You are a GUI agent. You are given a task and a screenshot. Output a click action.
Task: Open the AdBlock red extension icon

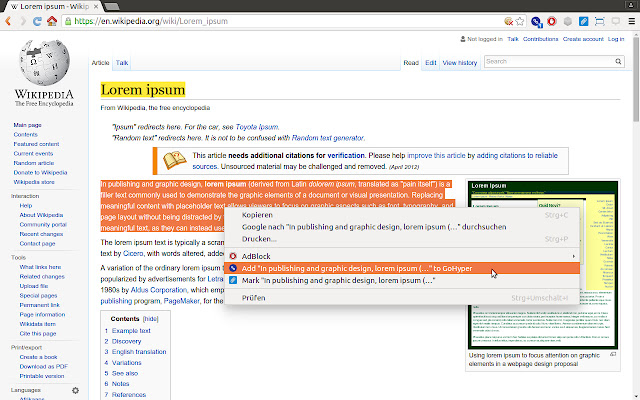tap(553, 20)
